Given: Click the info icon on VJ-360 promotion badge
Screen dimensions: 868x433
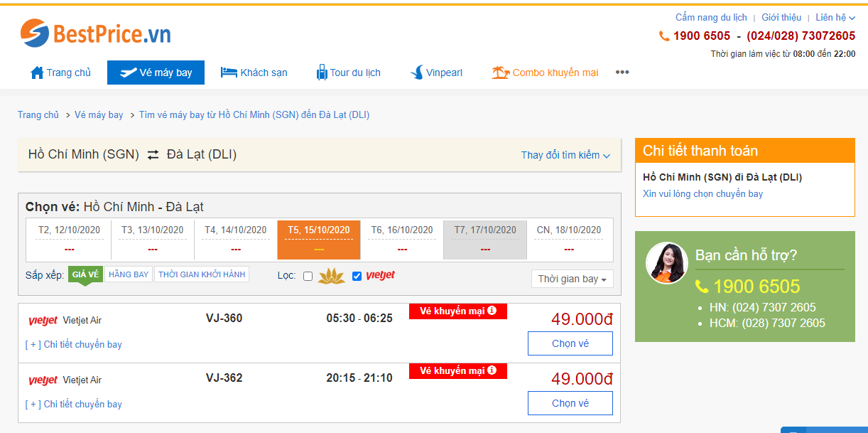Looking at the screenshot, I should pyautogui.click(x=492, y=311).
